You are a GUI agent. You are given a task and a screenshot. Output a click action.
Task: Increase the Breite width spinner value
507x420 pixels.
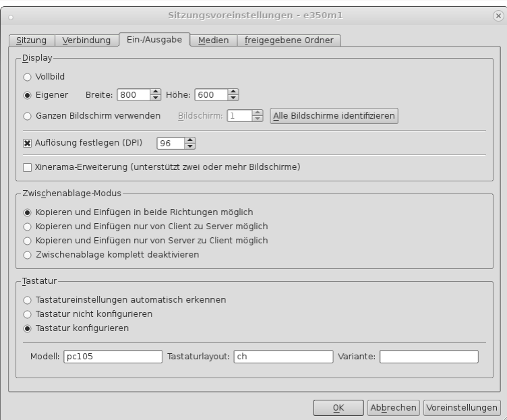tap(156, 92)
